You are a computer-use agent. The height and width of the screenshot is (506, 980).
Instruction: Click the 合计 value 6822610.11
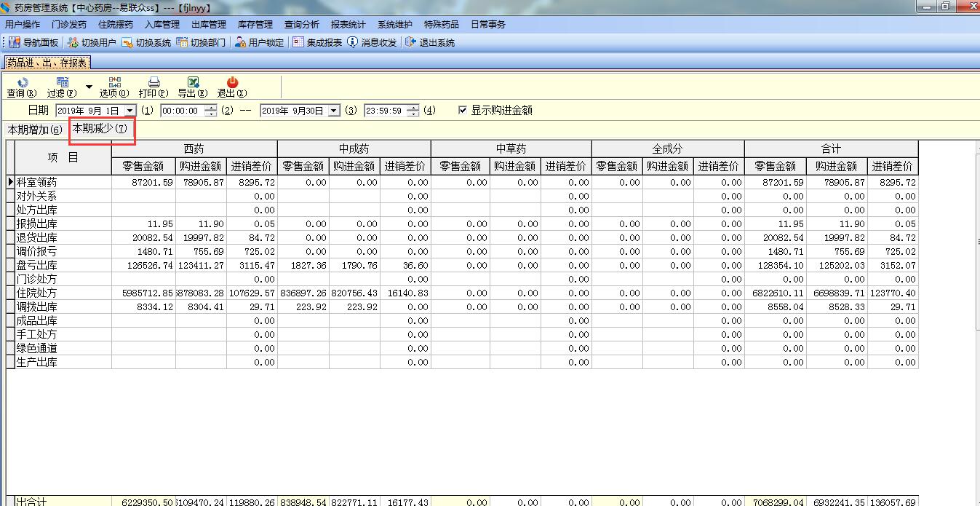coord(776,293)
